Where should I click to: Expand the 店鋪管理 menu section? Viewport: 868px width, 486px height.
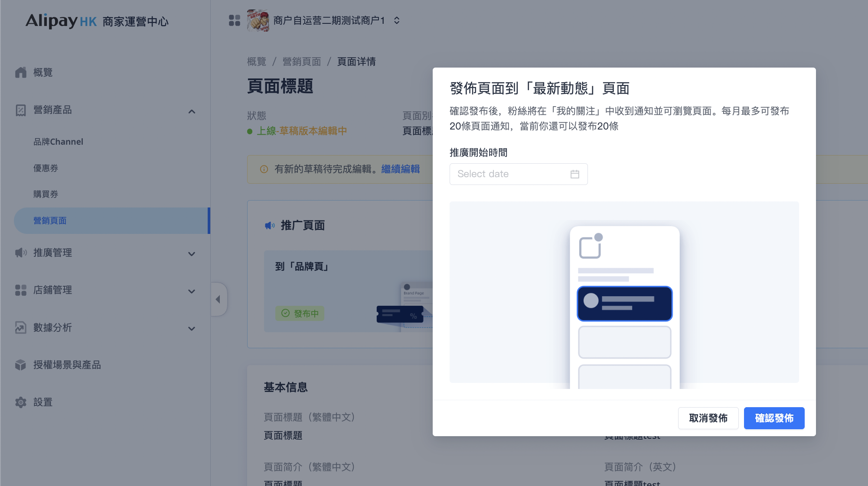point(192,291)
